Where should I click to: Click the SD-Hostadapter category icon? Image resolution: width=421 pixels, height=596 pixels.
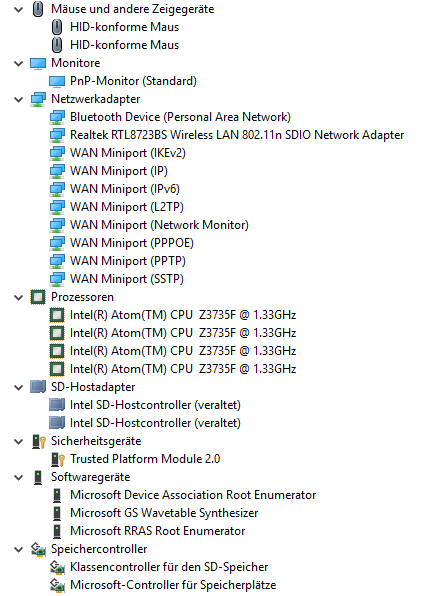pos(38,387)
